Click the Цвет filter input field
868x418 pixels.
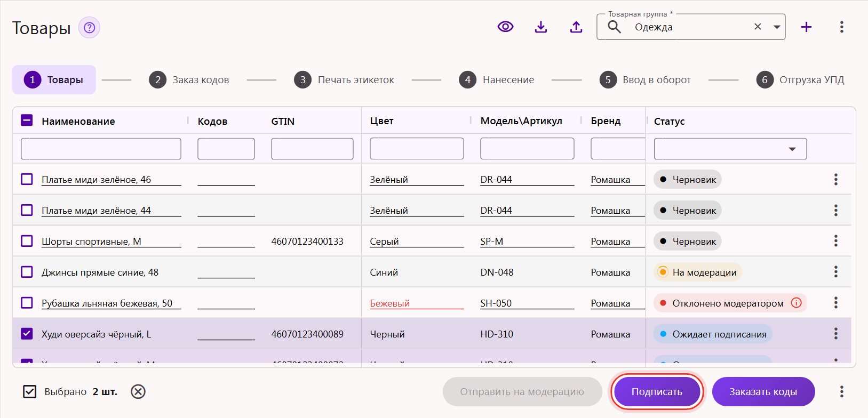[417, 149]
